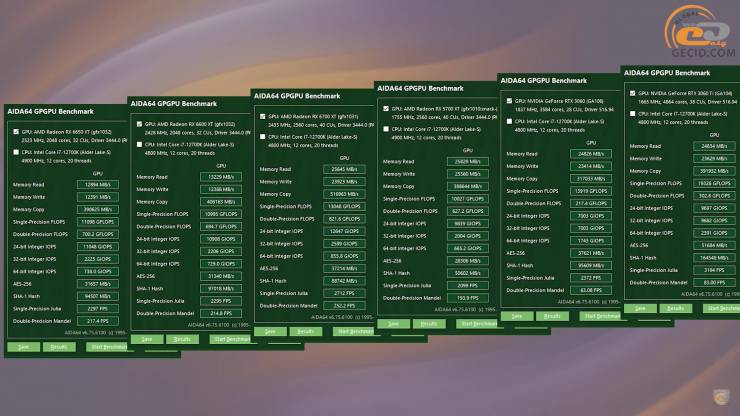Start Benchmark in the RX 6650 XT window
Screen dimensions: 740x416
[x=109, y=347]
